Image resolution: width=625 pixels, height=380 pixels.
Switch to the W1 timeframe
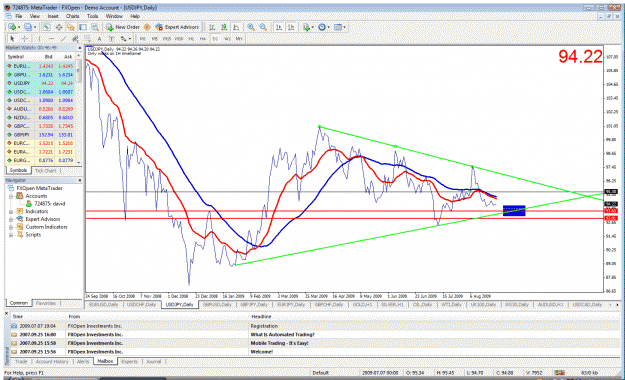click(227, 39)
